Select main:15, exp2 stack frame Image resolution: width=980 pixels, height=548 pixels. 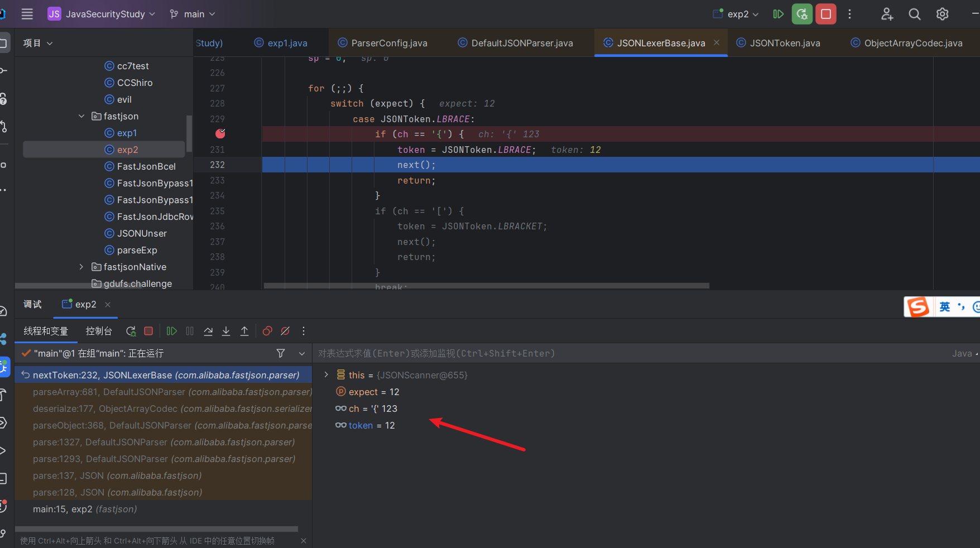tap(164, 509)
